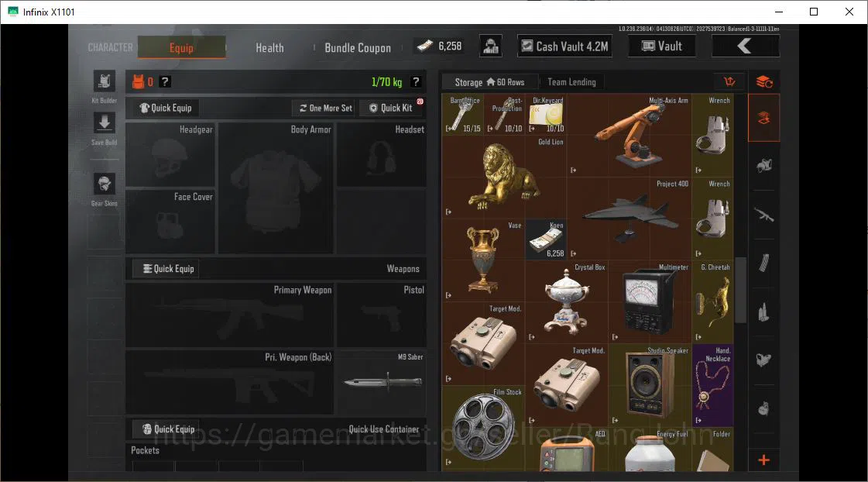Click the back arrow icon
The height and width of the screenshot is (482, 868).
pos(745,46)
